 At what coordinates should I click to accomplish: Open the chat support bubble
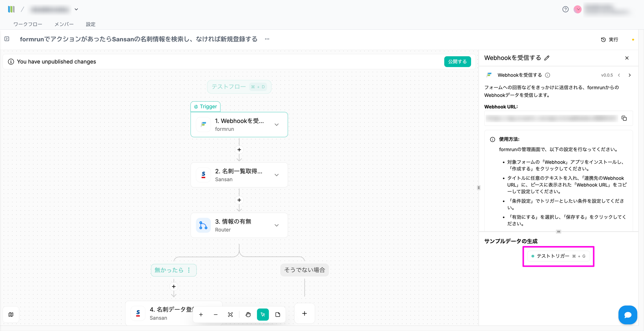628,315
